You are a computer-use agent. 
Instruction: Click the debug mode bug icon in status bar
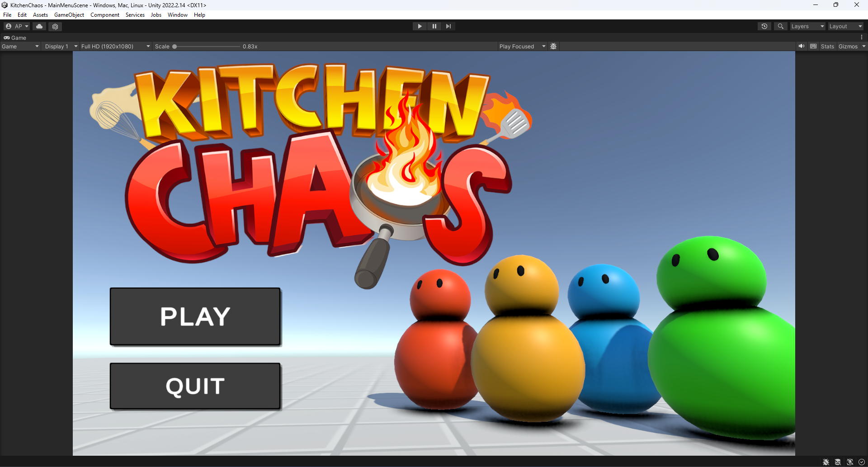point(826,462)
